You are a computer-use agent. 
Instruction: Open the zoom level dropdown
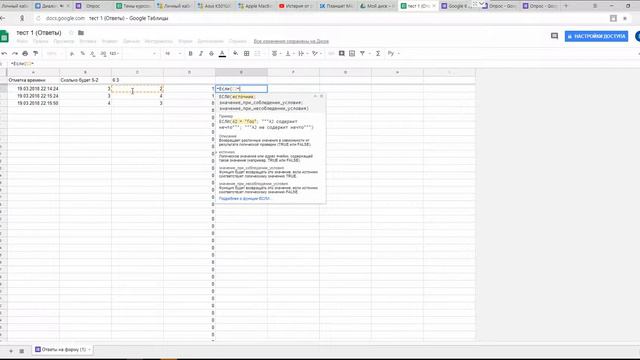(53, 53)
